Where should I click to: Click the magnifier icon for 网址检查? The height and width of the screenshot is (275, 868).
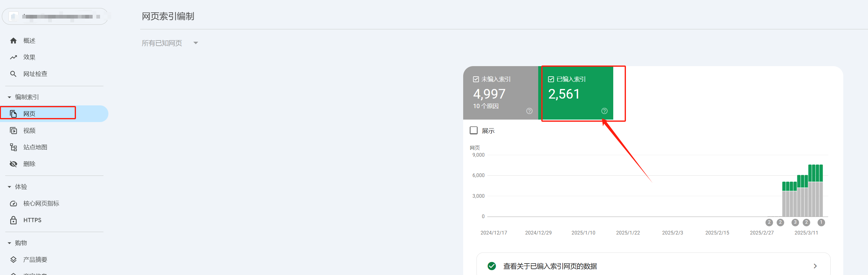(14, 74)
